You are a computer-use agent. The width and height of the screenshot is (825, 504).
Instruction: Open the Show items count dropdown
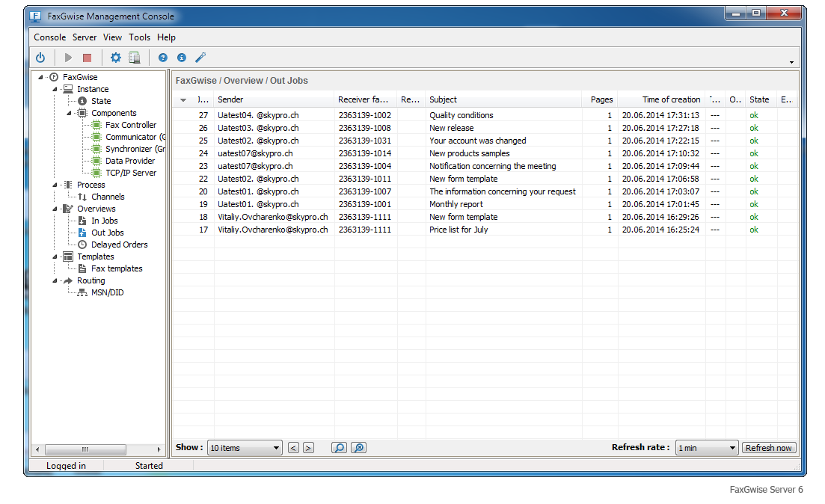245,448
